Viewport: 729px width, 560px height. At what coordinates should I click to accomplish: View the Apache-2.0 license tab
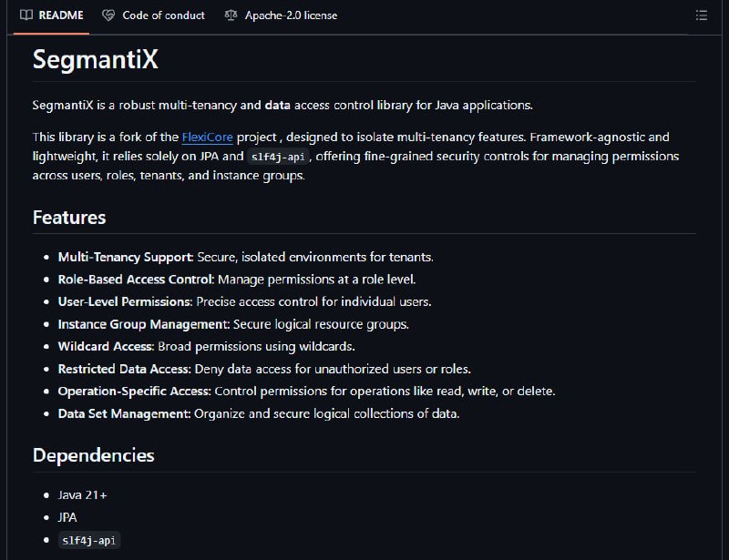point(281,15)
